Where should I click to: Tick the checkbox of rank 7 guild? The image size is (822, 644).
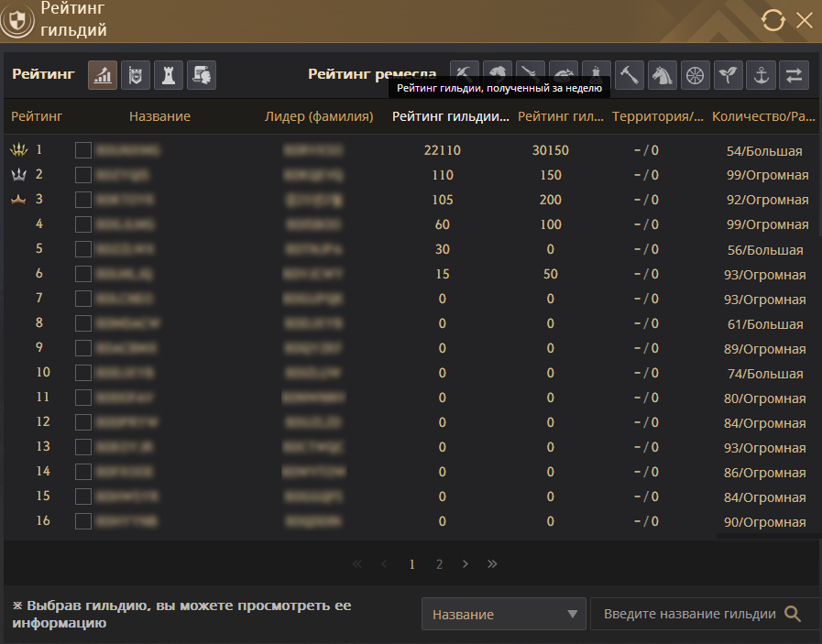point(83,299)
